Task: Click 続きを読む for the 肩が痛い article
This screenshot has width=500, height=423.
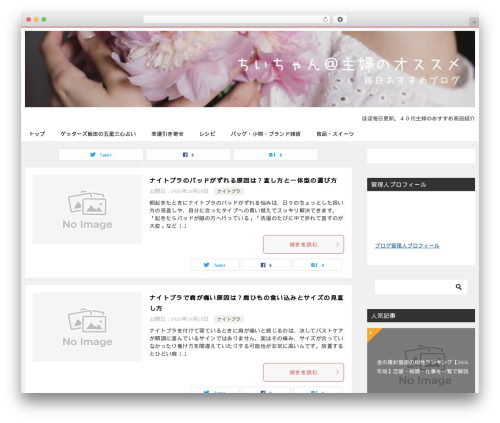Action: (303, 372)
